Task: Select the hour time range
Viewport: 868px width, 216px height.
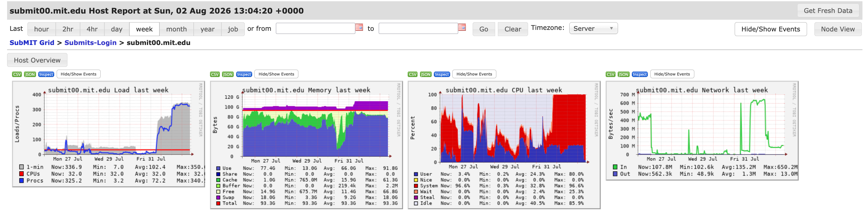Action: pyautogui.click(x=42, y=29)
